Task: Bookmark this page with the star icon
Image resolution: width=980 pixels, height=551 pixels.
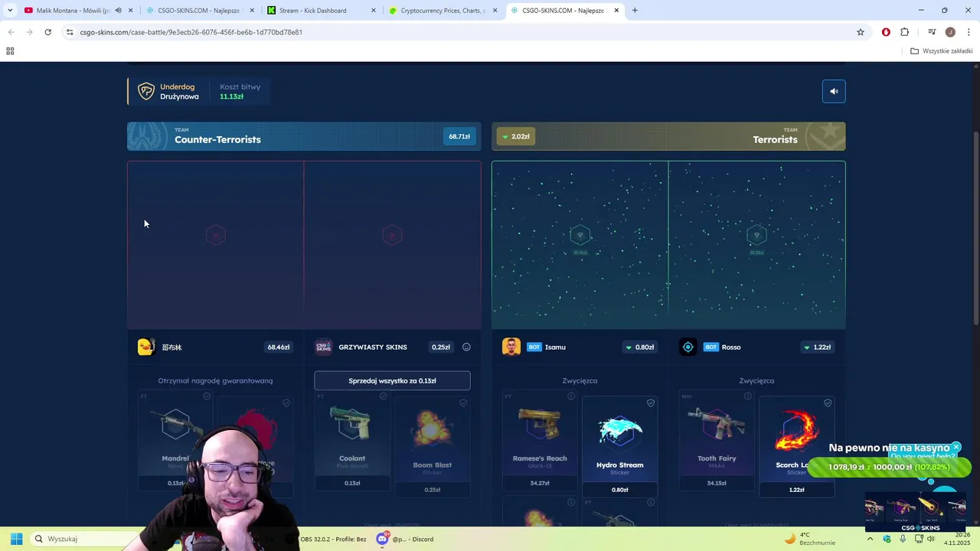Action: click(x=861, y=32)
